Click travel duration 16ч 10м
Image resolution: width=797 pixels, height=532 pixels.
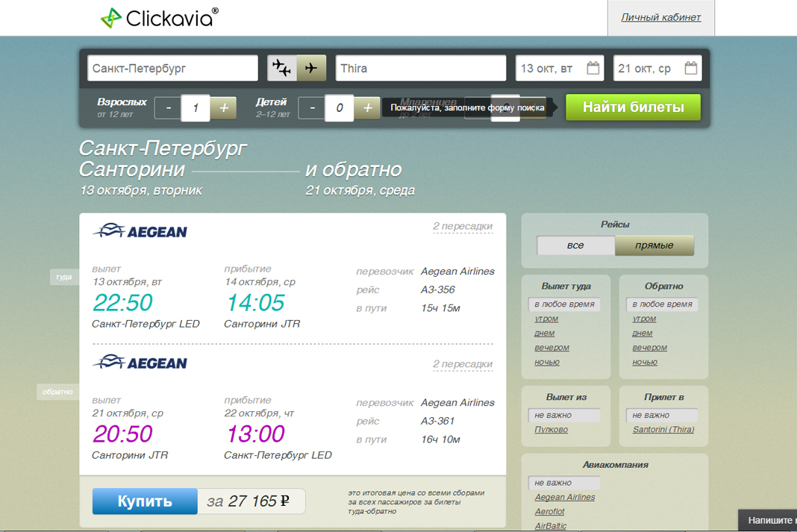coord(441,439)
